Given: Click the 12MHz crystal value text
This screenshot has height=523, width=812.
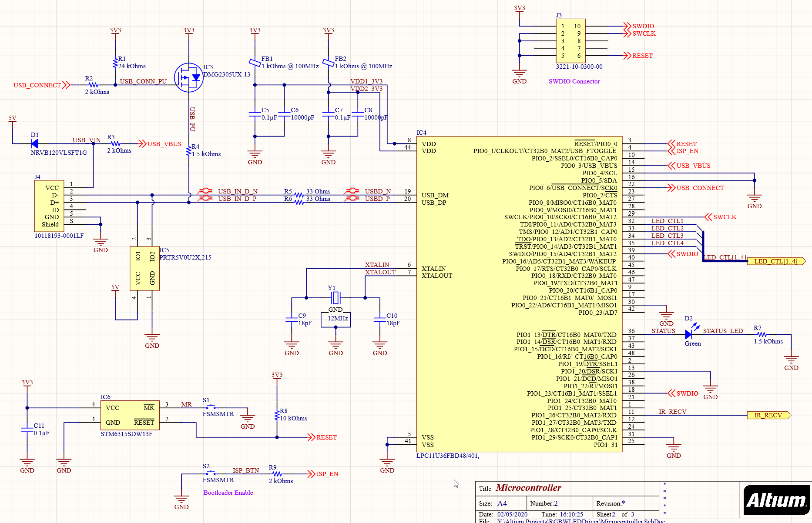Looking at the screenshot, I should pyautogui.click(x=338, y=318).
